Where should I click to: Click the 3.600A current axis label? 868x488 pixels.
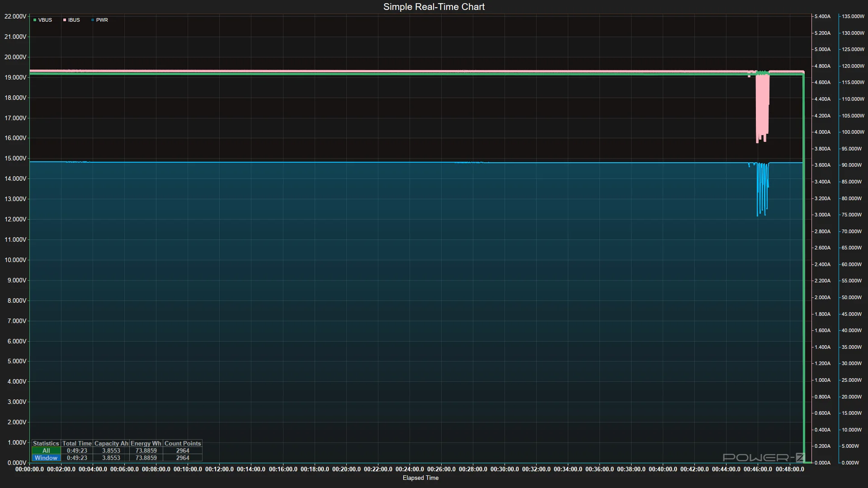[822, 165]
